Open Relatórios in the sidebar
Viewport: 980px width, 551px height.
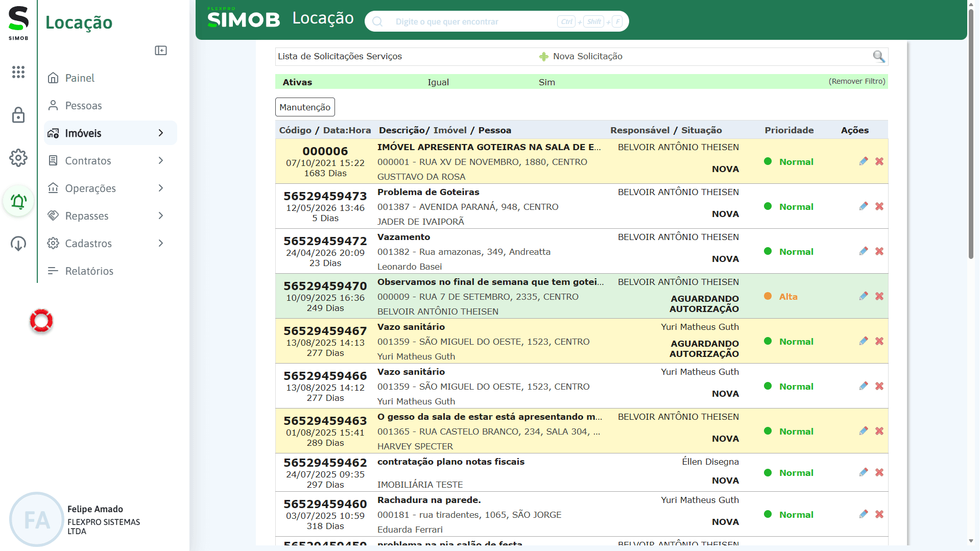click(110, 271)
